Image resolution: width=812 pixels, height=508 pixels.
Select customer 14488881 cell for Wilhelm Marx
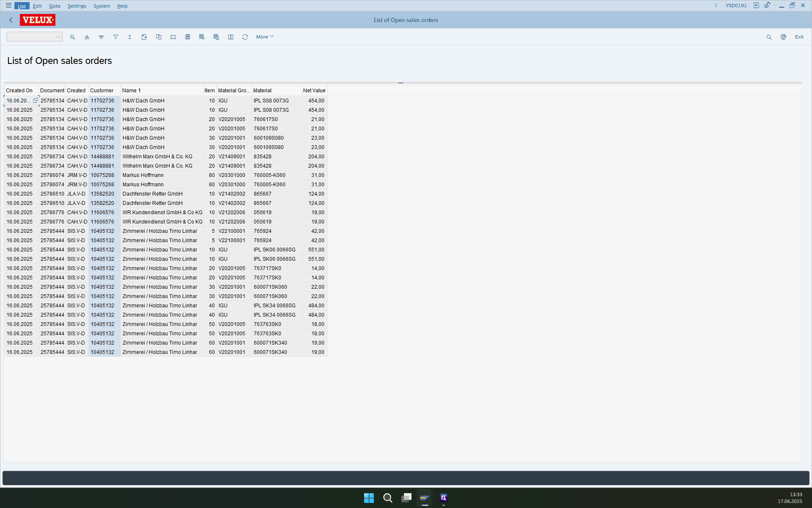[102, 157]
